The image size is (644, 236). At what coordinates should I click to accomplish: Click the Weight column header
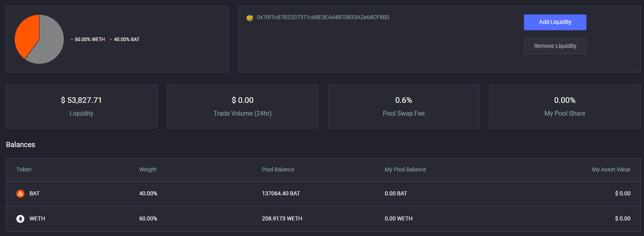pyautogui.click(x=148, y=169)
